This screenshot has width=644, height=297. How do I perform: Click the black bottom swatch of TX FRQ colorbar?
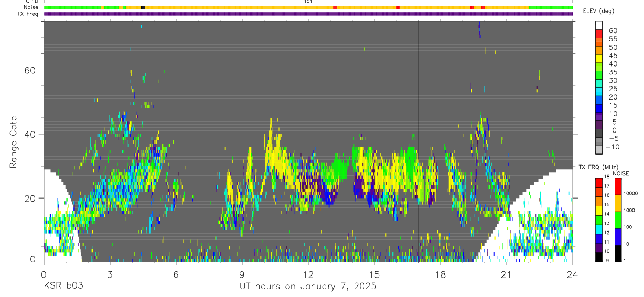click(x=599, y=257)
